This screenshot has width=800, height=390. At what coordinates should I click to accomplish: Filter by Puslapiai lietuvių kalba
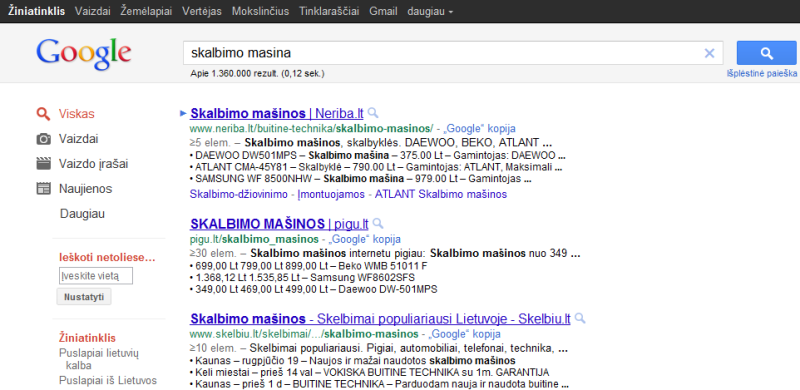[x=98, y=359]
